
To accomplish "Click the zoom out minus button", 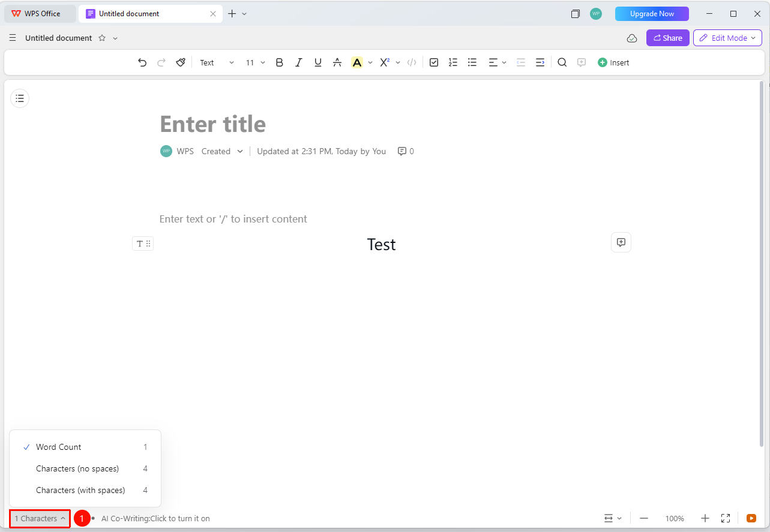I will (x=644, y=518).
